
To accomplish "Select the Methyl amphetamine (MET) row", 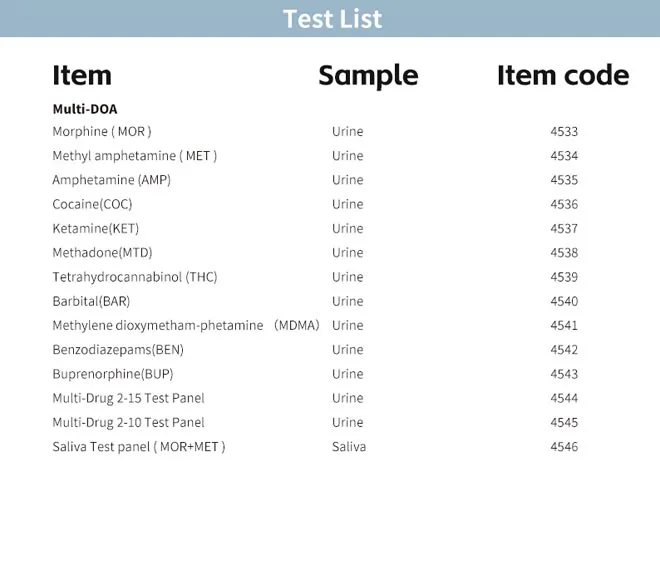I will point(134,156).
